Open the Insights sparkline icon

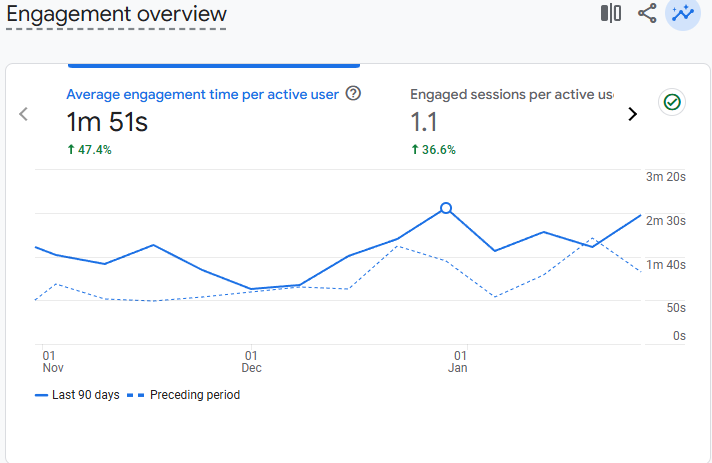click(684, 13)
